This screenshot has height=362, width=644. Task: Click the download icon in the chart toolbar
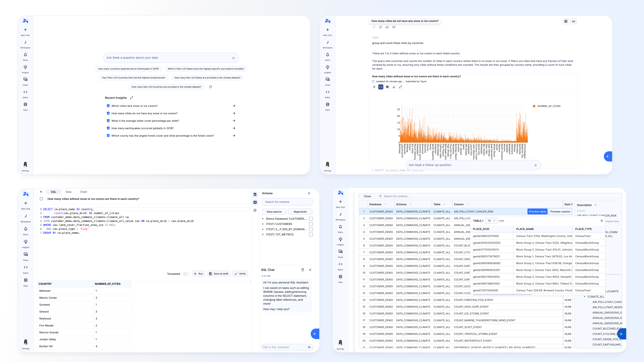click(x=394, y=87)
